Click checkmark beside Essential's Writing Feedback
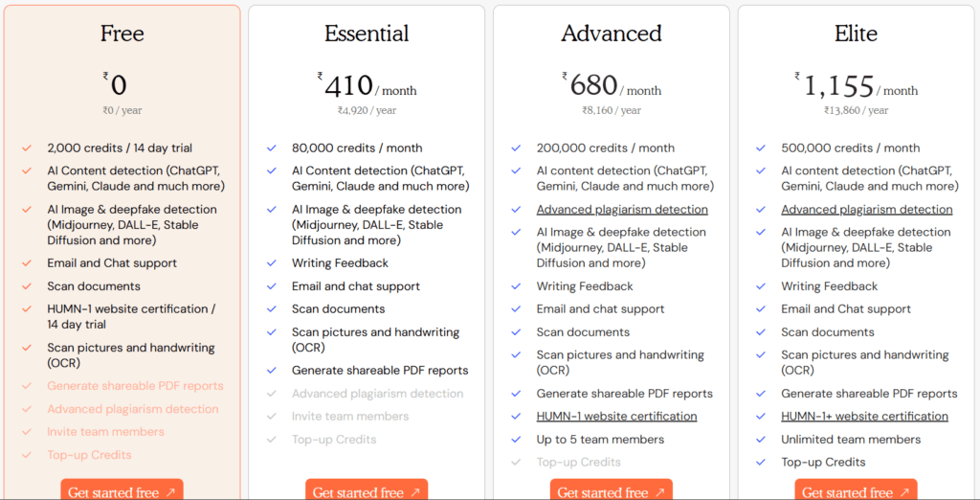The image size is (980, 500). tap(272, 263)
